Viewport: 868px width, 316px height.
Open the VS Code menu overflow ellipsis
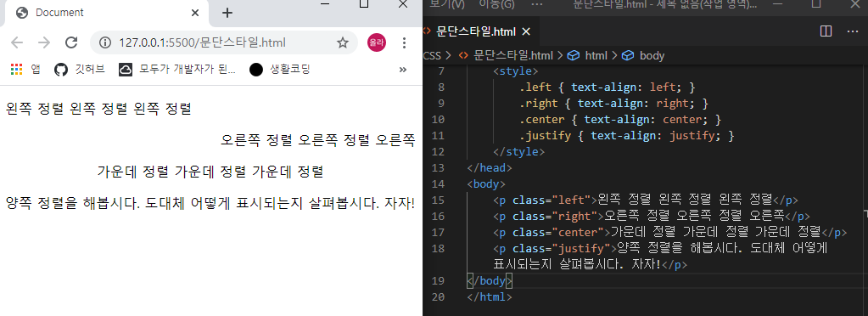(x=536, y=4)
